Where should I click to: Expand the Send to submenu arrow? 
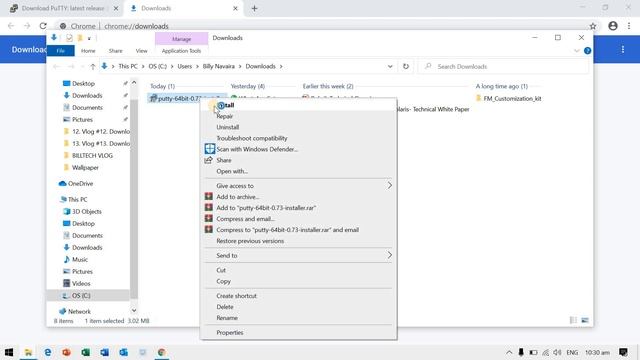(x=389, y=256)
